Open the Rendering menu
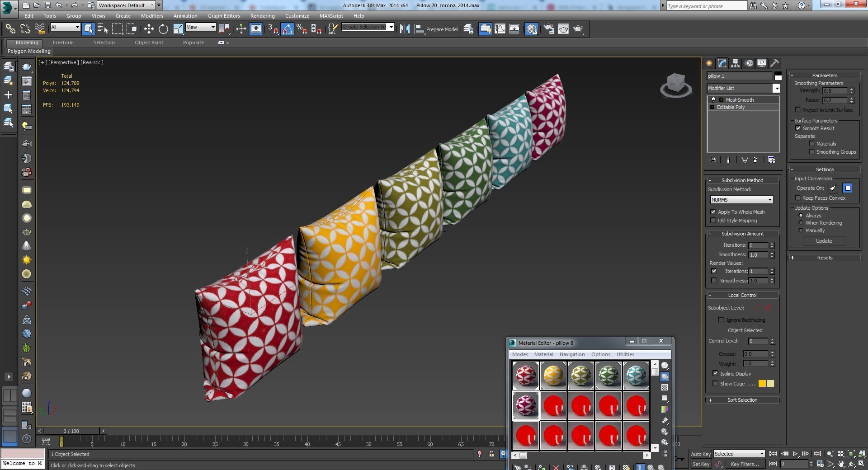 pyautogui.click(x=262, y=16)
